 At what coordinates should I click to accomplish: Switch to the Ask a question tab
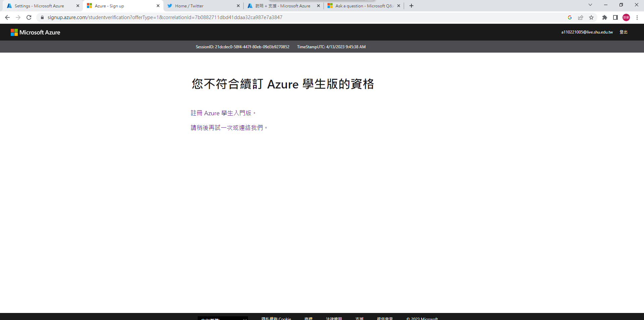(x=364, y=6)
